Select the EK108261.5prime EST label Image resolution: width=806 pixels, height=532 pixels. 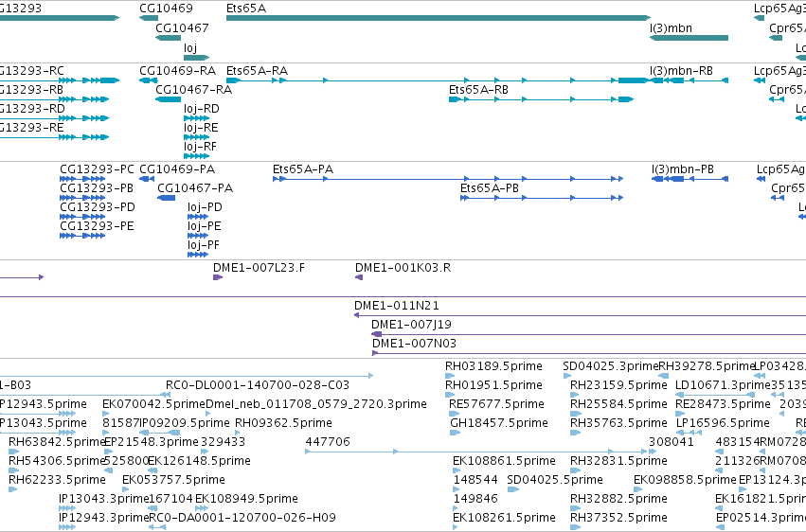[504, 518]
